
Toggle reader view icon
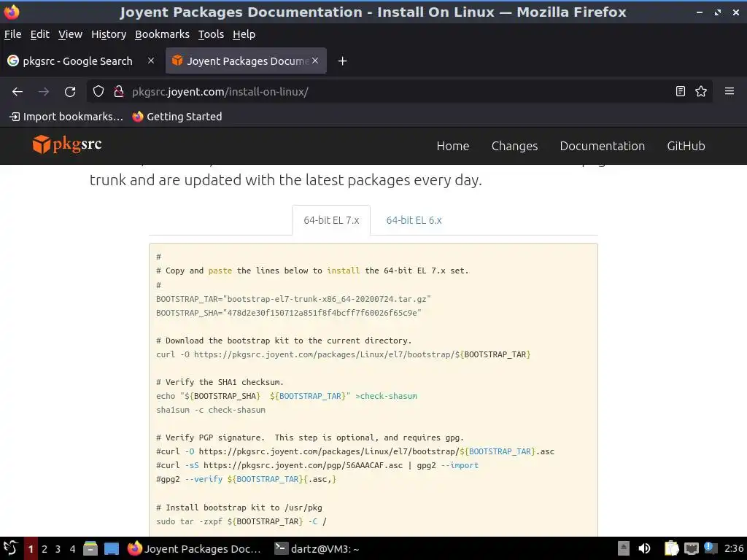coord(681,91)
